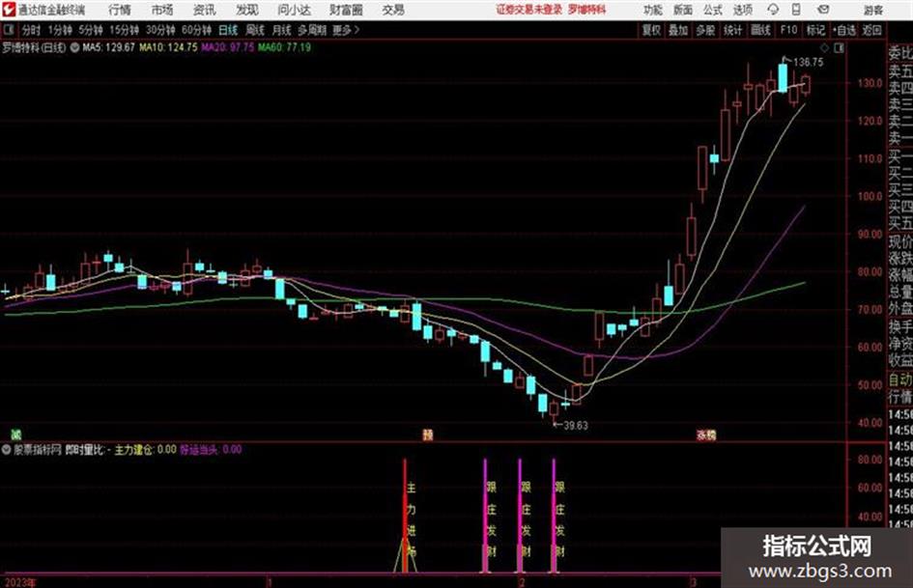
Task: Open the MA indicator dropdown circle icon
Action: [74, 47]
